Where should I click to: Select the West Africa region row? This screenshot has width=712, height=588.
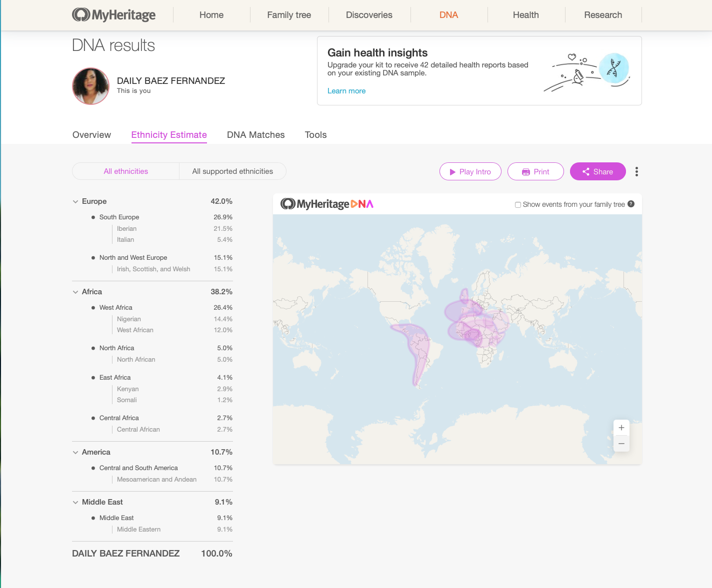click(x=162, y=308)
